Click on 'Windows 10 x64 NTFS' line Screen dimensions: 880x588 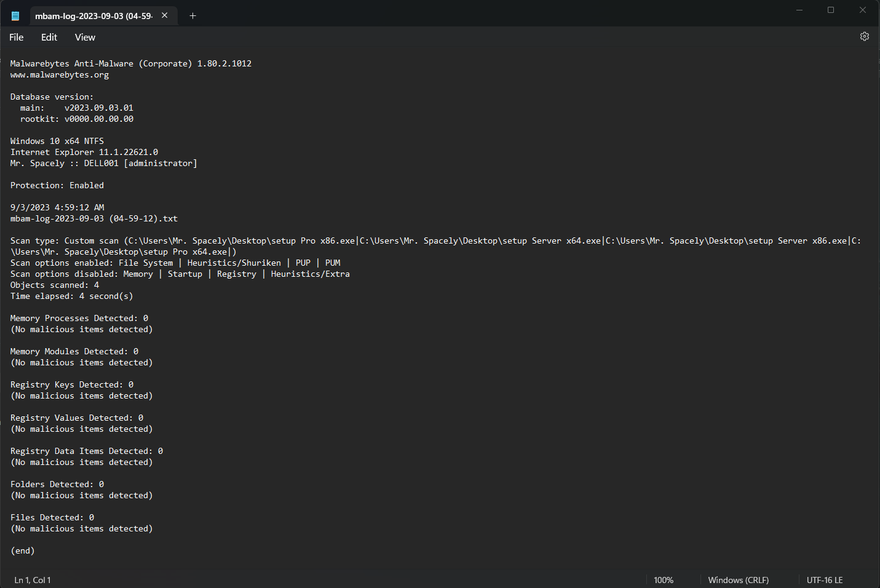coord(57,141)
